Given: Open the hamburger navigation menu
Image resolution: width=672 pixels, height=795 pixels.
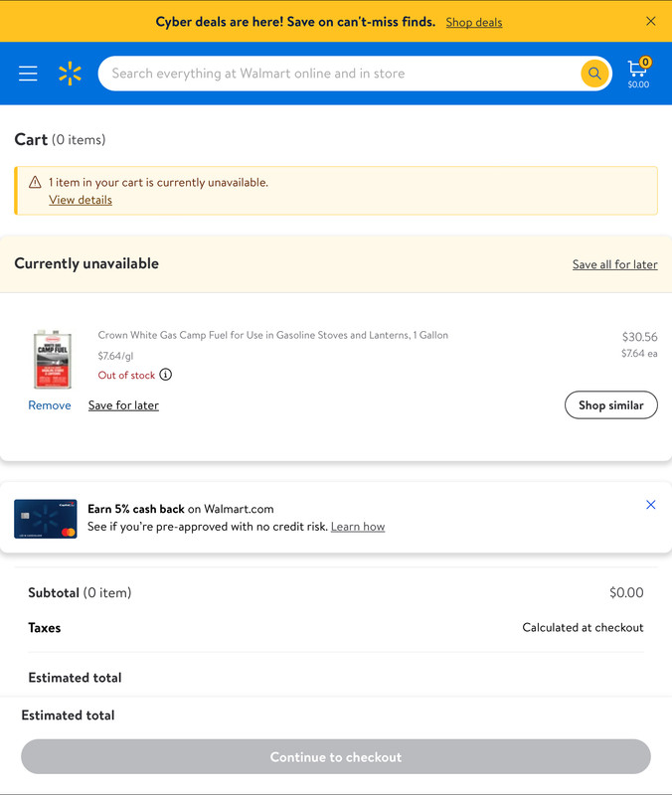Looking at the screenshot, I should point(28,74).
